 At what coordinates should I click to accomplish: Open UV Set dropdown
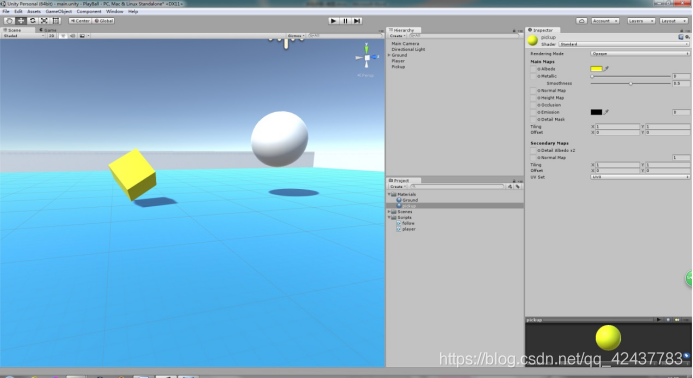pos(640,177)
